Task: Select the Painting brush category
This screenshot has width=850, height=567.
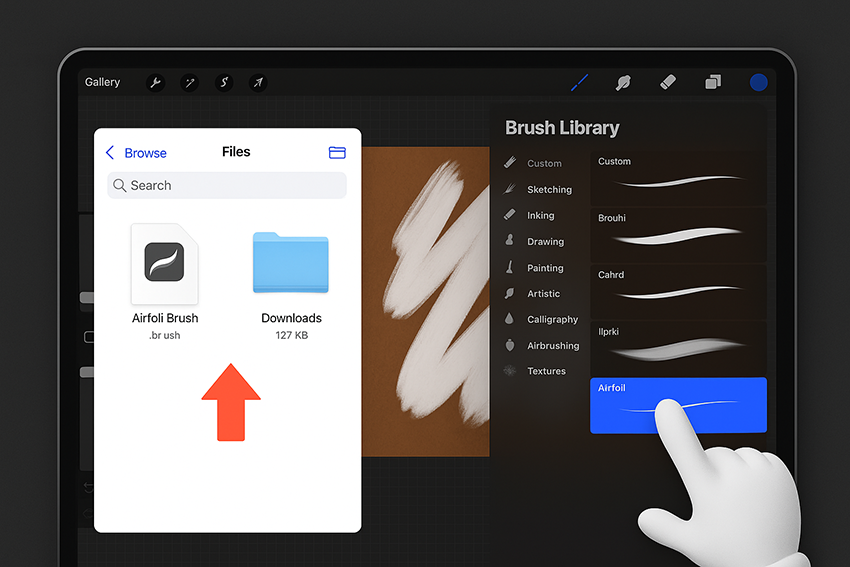Action: 545,268
